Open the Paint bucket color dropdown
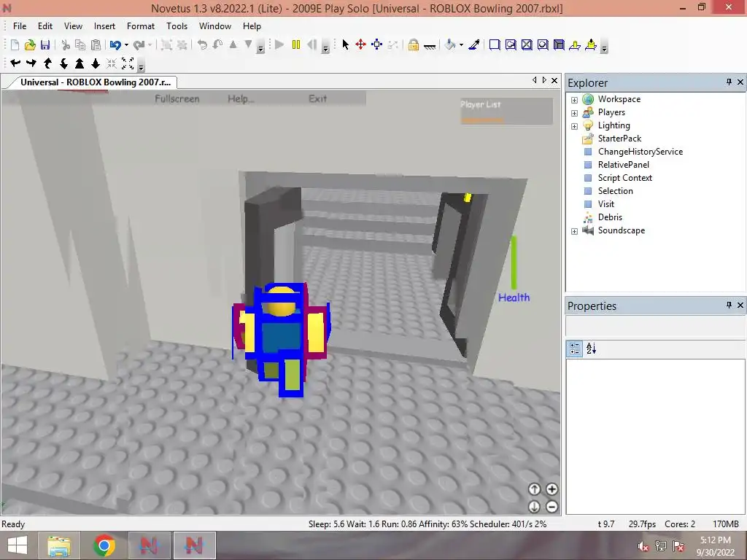This screenshot has height=560, width=747. (461, 45)
